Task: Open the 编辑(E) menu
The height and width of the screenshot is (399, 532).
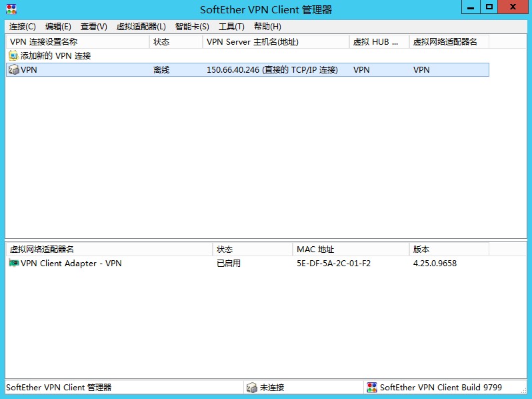Action: click(58, 27)
